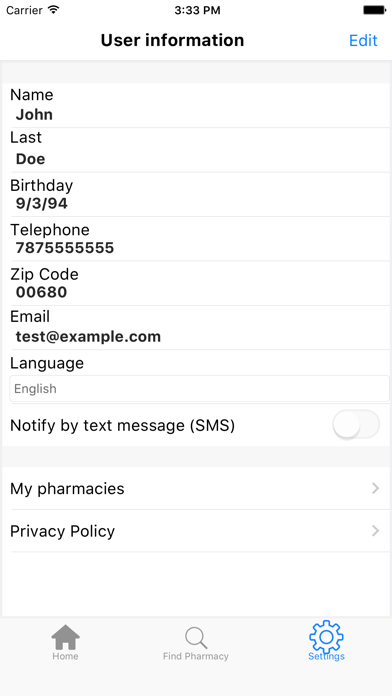Viewport: 392px width, 696px height.
Task: Select the first name John
Action: 34,115
